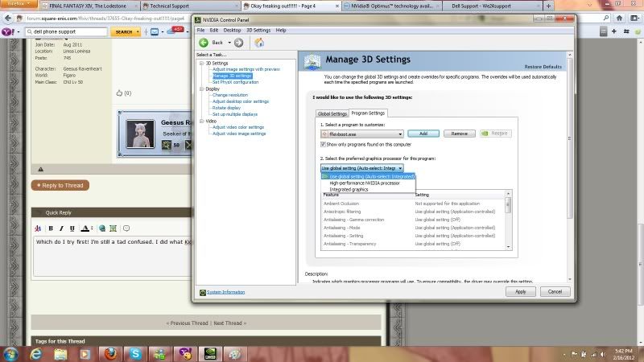Open the 3D Settings menu

[258, 31]
